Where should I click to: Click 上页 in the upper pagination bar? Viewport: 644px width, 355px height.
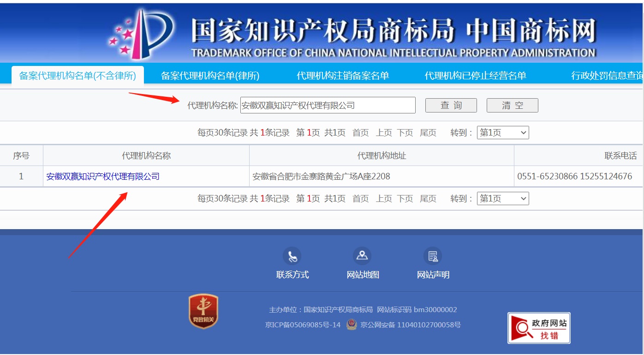(384, 133)
